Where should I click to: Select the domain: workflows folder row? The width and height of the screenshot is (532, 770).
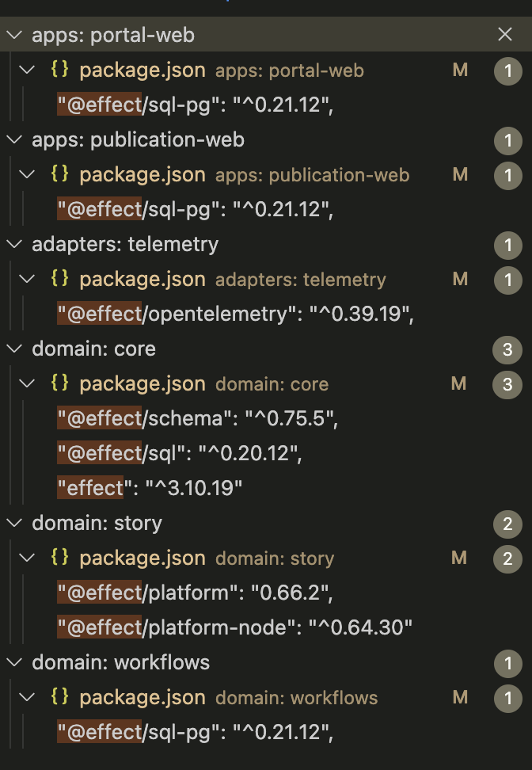pos(120,662)
